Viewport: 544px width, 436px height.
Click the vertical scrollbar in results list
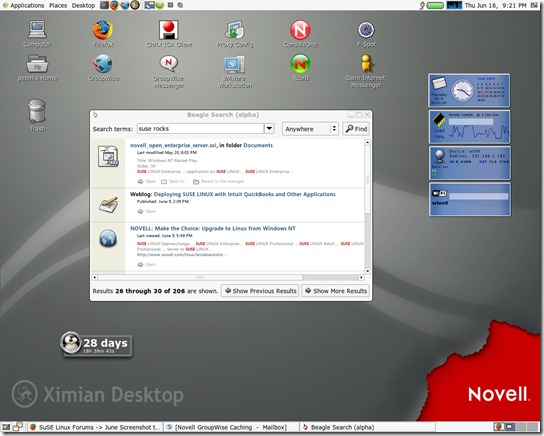[x=367, y=207]
